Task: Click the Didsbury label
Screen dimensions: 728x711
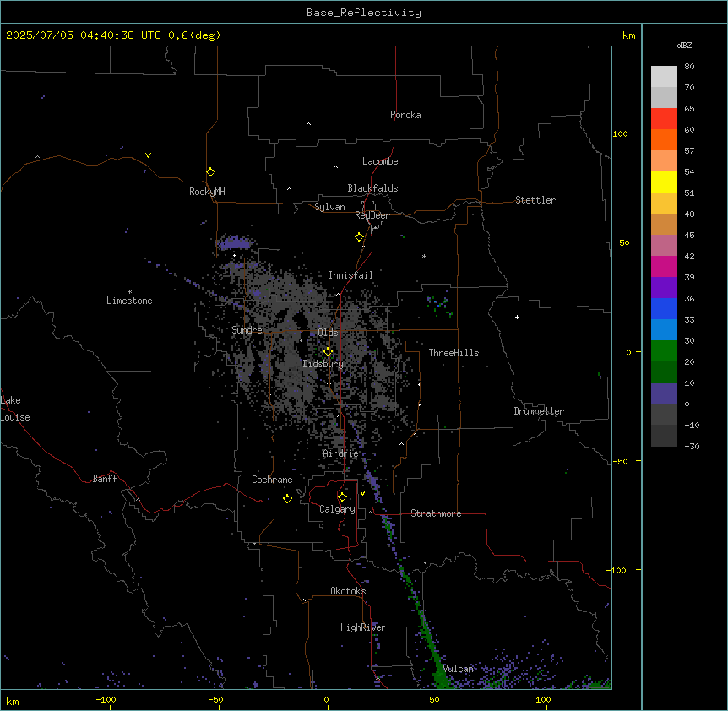Action: (x=323, y=364)
